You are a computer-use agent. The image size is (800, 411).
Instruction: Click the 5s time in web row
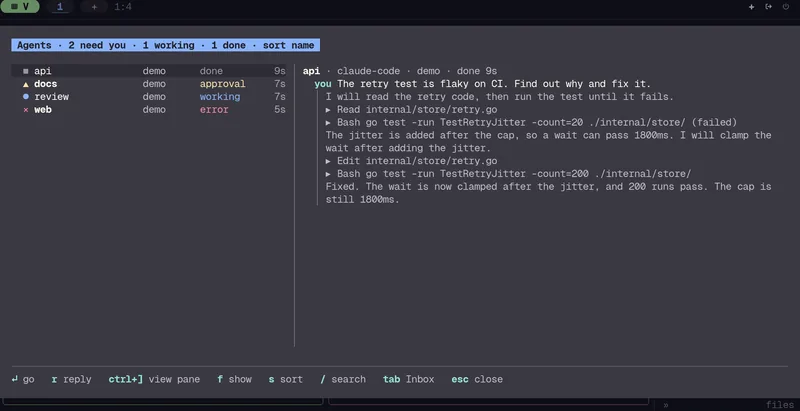280,110
